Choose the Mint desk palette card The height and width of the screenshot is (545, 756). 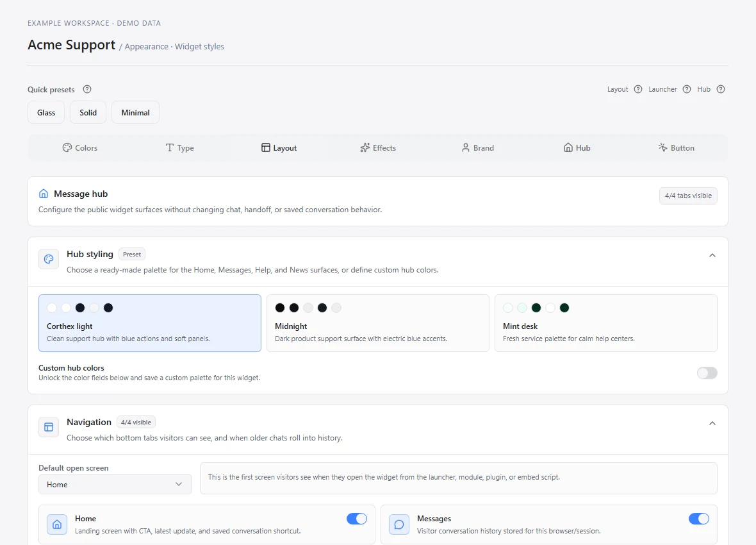[x=606, y=323]
